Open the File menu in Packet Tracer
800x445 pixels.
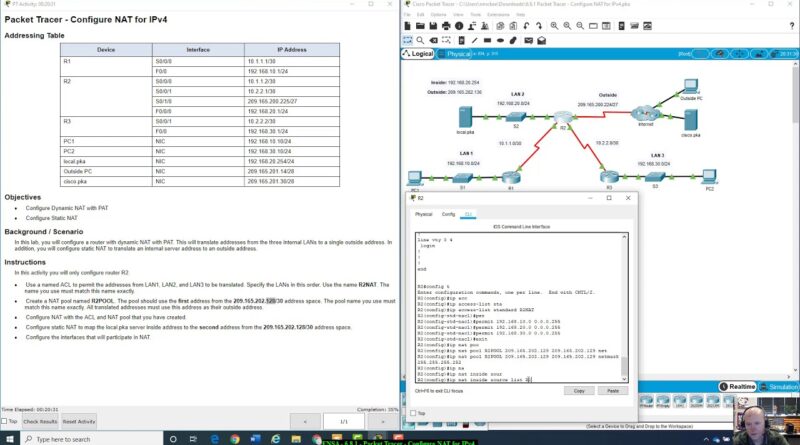pyautogui.click(x=407, y=14)
